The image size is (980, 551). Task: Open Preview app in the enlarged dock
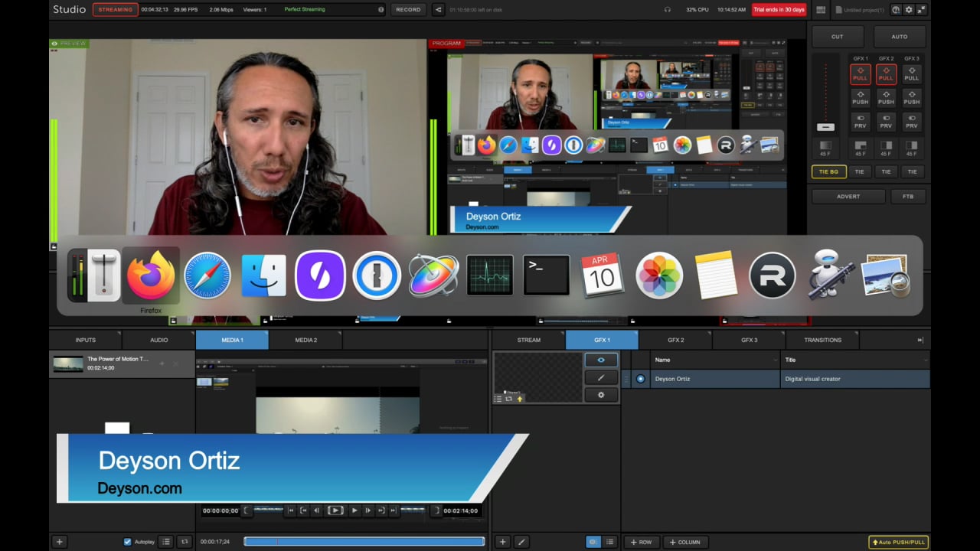coord(885,275)
